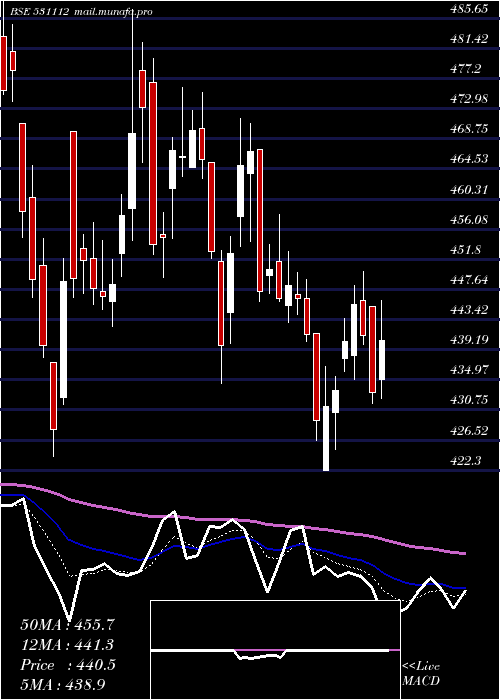Click the BSE 531112 ticker label
500x700 pixels.
click(x=39, y=12)
